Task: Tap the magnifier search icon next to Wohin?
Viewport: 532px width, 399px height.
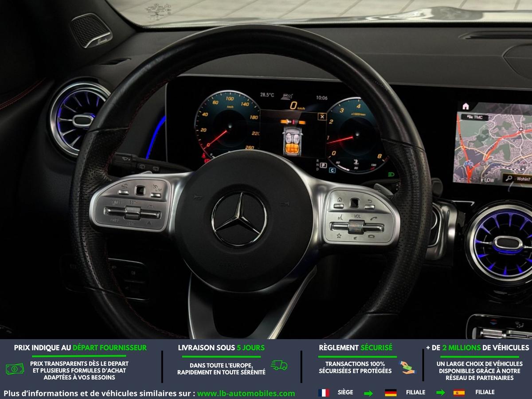Action: pos(509,179)
